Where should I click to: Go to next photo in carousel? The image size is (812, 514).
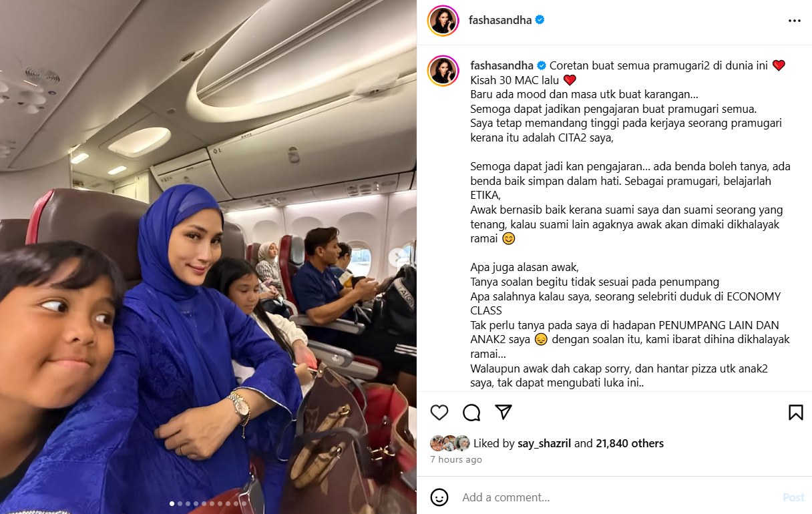click(x=399, y=257)
